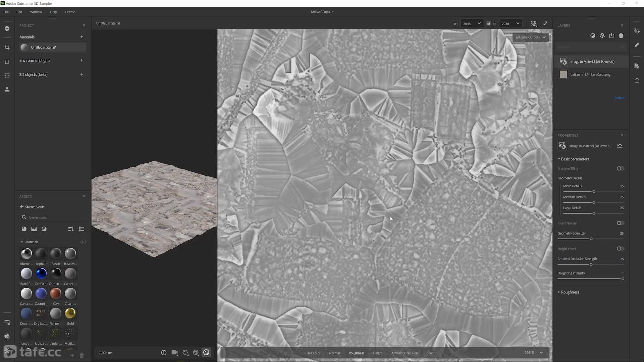Click the add asset icon in left sidebar

7,28
